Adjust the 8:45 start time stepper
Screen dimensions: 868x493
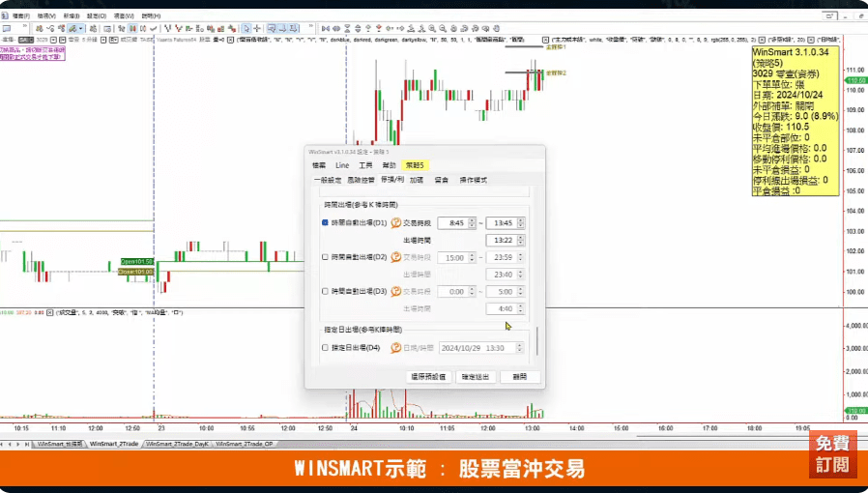pos(472,223)
